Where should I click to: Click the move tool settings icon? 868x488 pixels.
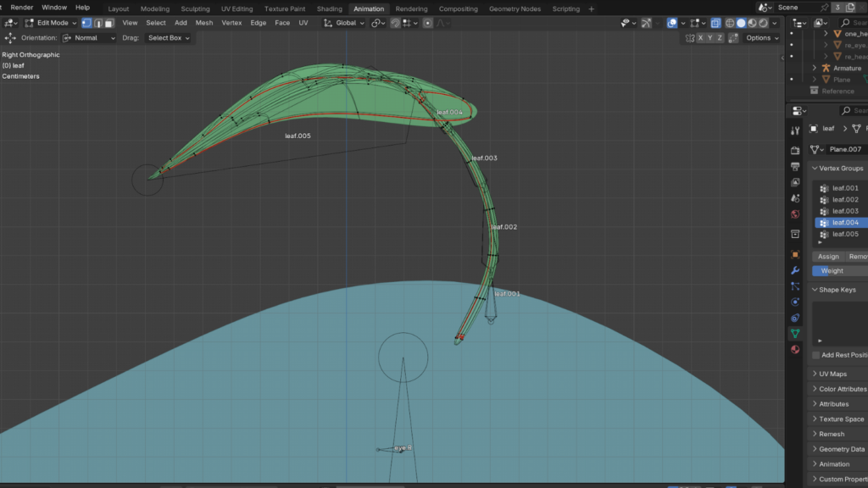(x=10, y=37)
